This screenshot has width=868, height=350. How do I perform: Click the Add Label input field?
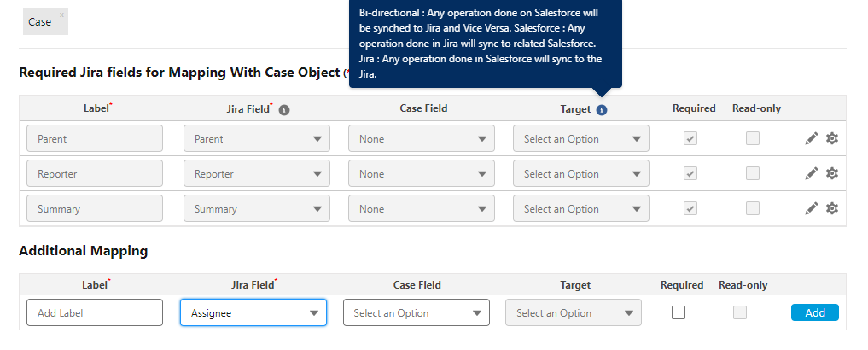click(95, 312)
